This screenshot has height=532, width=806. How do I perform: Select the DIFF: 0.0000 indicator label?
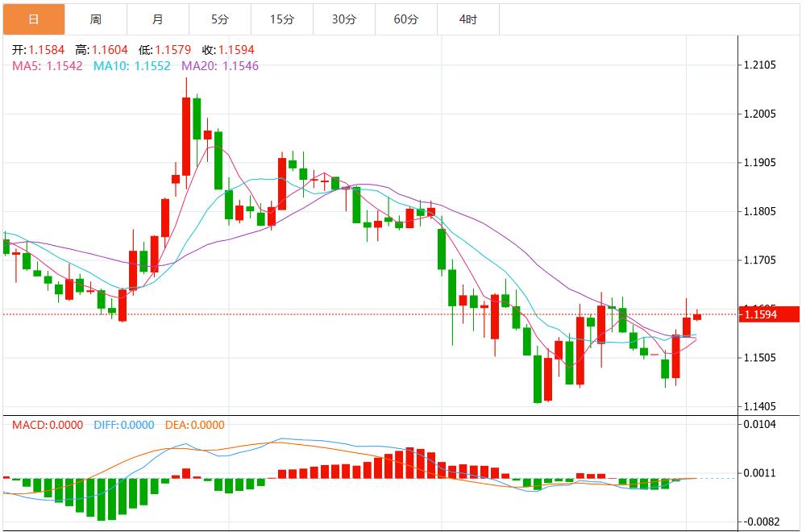(x=123, y=425)
